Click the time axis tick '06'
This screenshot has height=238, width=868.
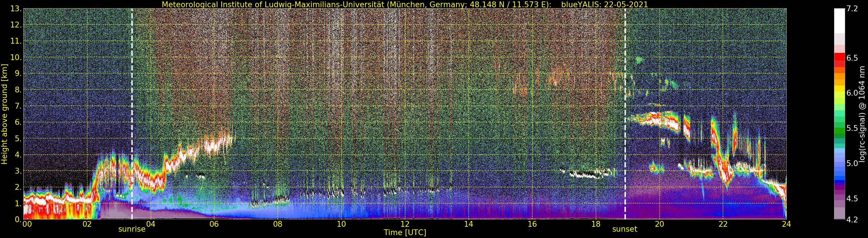tap(214, 224)
